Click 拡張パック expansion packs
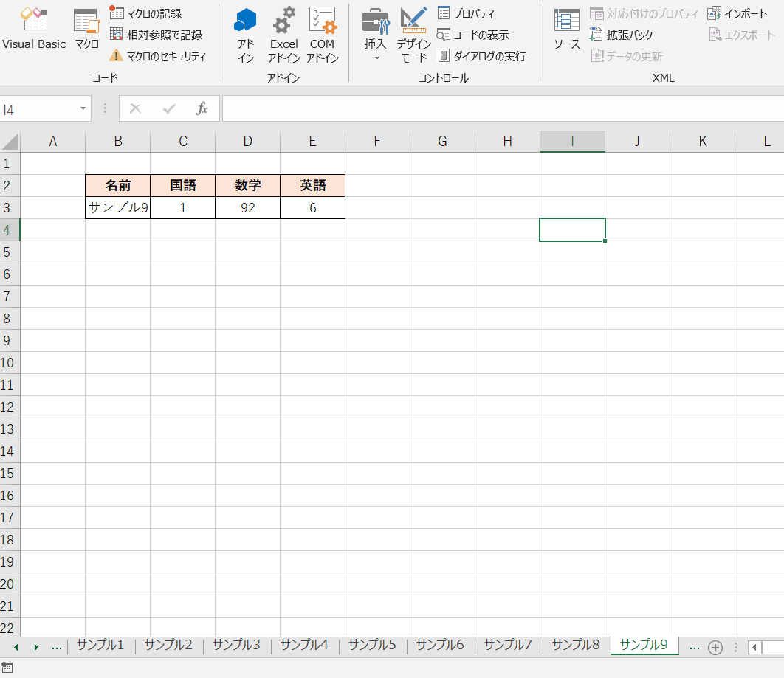784x678 pixels. (x=622, y=35)
